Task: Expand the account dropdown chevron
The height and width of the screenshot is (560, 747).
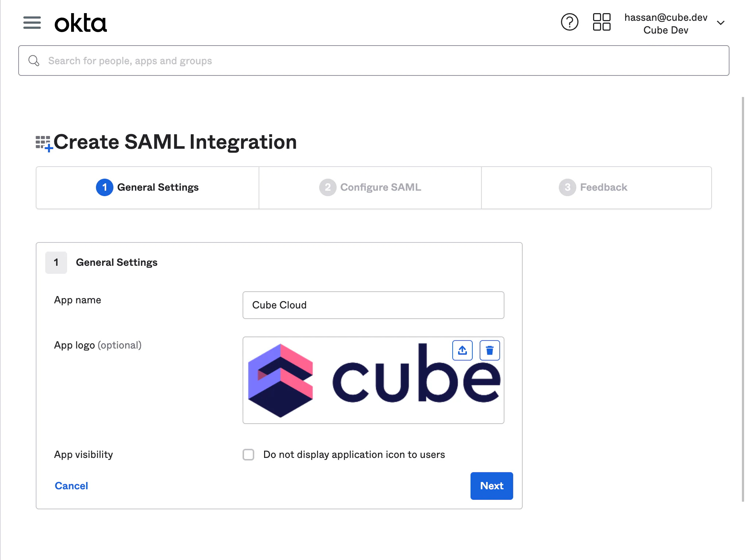Action: click(x=720, y=23)
